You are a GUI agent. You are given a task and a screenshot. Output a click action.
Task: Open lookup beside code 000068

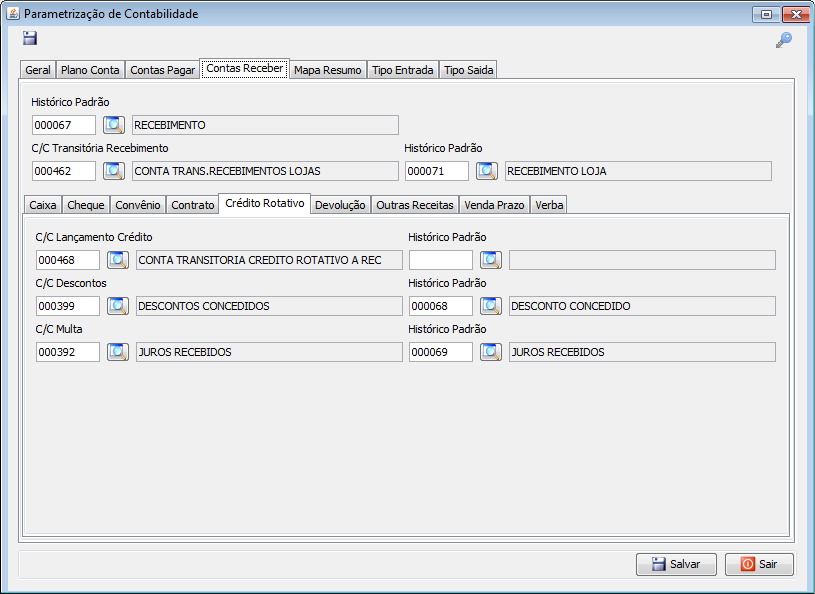491,306
